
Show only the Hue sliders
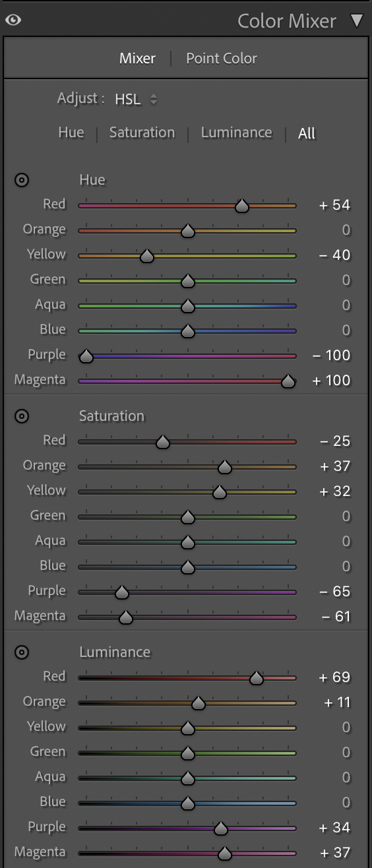click(x=71, y=133)
